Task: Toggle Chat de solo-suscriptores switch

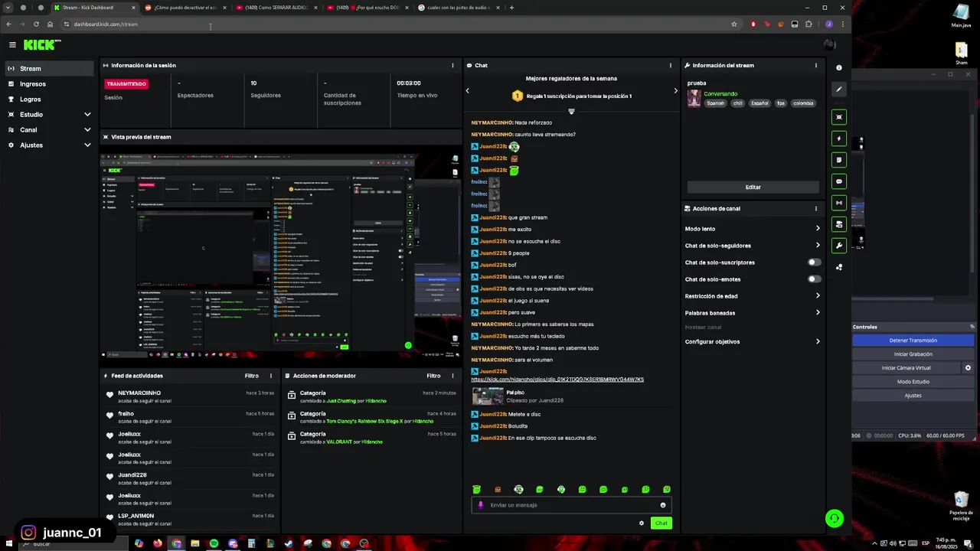Action: (x=814, y=262)
